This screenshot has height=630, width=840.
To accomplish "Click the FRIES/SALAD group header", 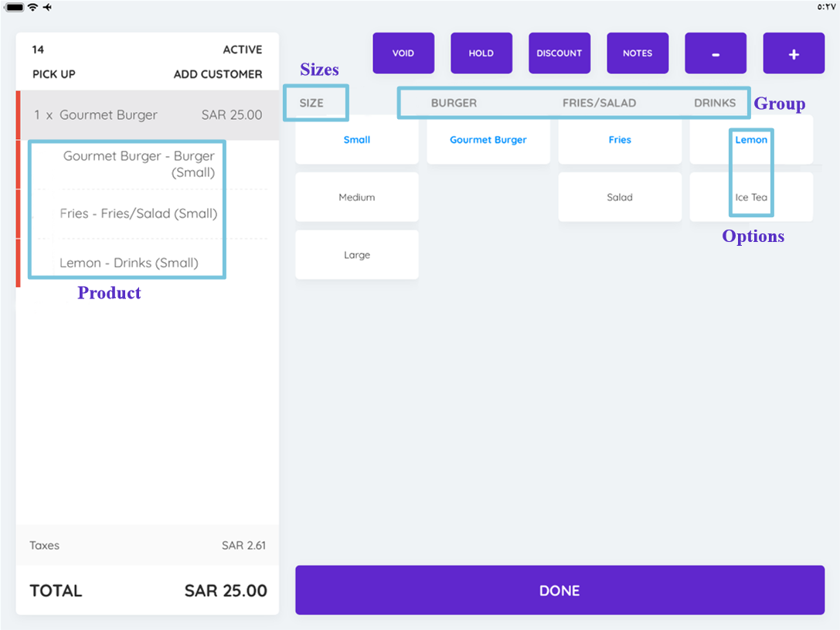I will click(600, 103).
